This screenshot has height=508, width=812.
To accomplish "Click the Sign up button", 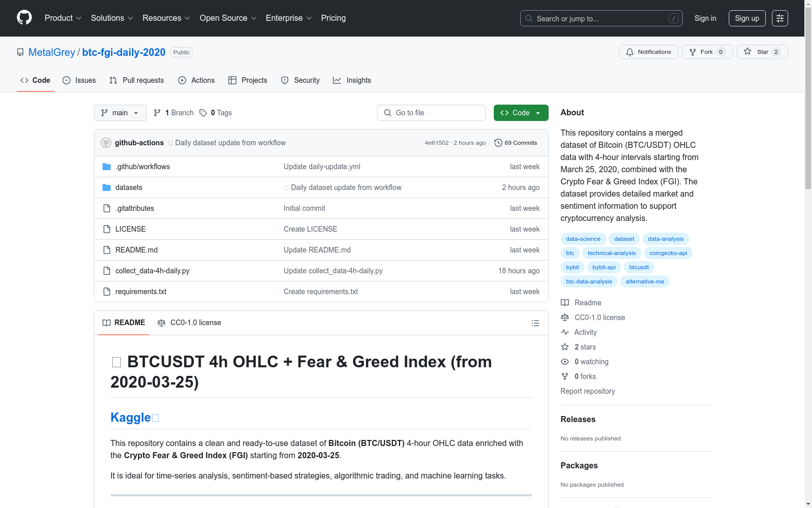I will coord(747,18).
